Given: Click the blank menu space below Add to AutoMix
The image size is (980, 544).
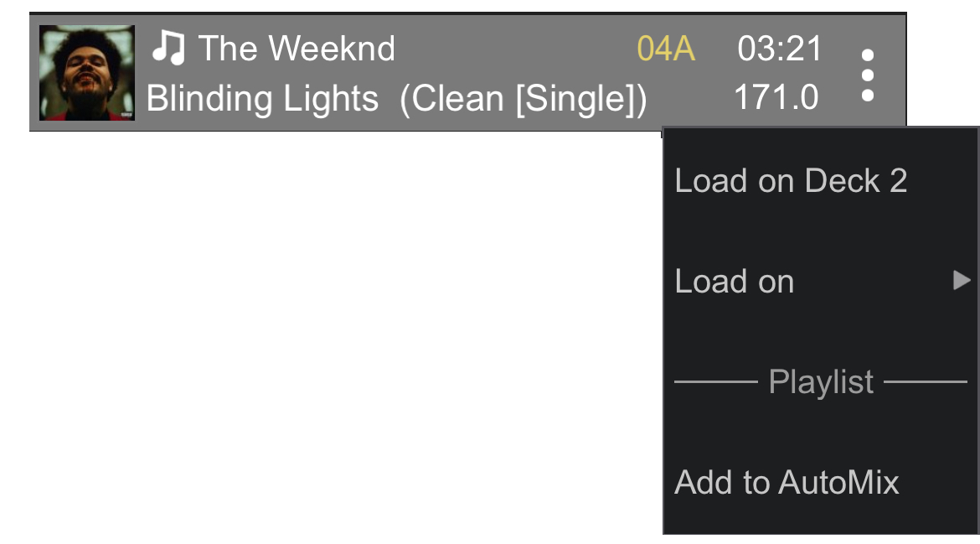Looking at the screenshot, I should 821,520.
